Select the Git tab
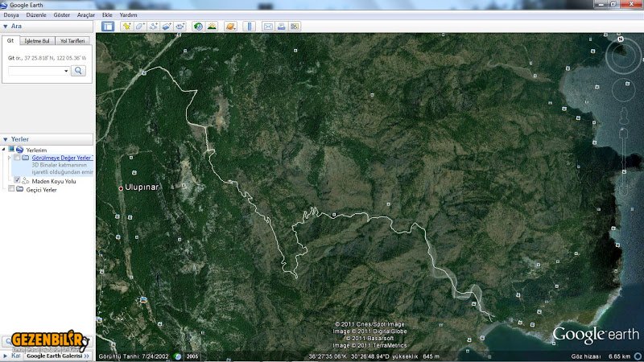Image resolution: width=644 pixels, height=362 pixels. [x=10, y=41]
